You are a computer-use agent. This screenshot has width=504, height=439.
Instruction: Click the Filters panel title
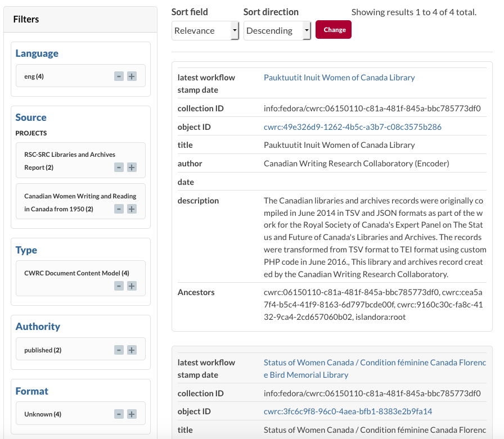tap(26, 19)
